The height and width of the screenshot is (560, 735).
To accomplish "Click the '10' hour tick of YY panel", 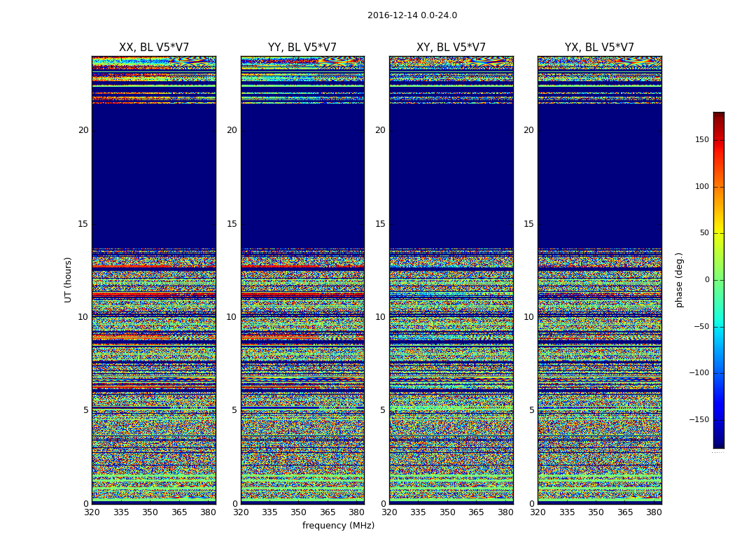I will (232, 317).
